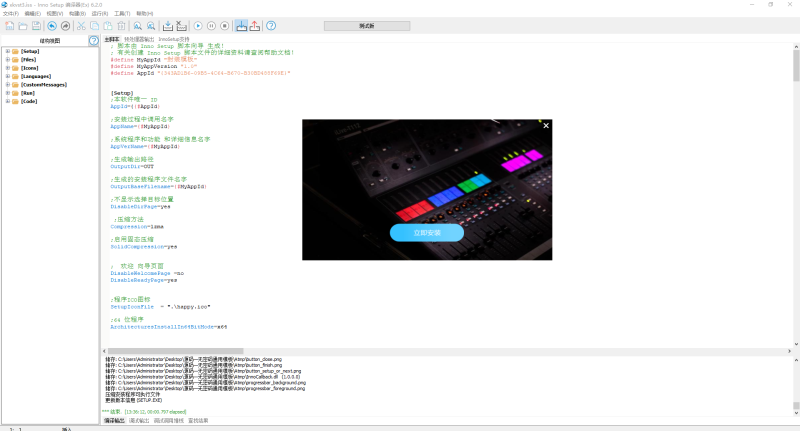The image size is (800, 431).
Task: Expand the [Code] tree node
Action: click(x=8, y=101)
